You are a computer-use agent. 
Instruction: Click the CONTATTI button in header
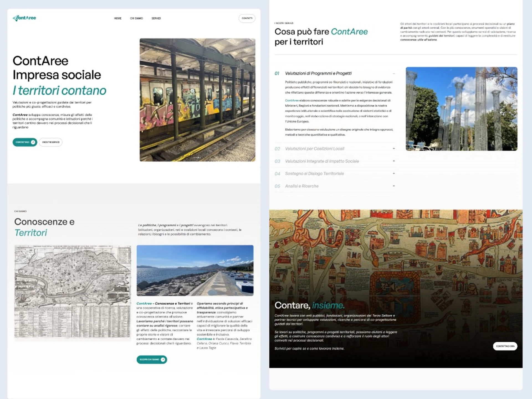click(x=247, y=18)
